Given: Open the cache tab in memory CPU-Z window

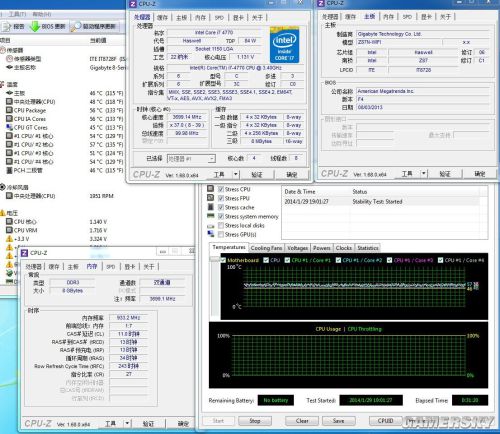Looking at the screenshot, I should coord(53,266).
